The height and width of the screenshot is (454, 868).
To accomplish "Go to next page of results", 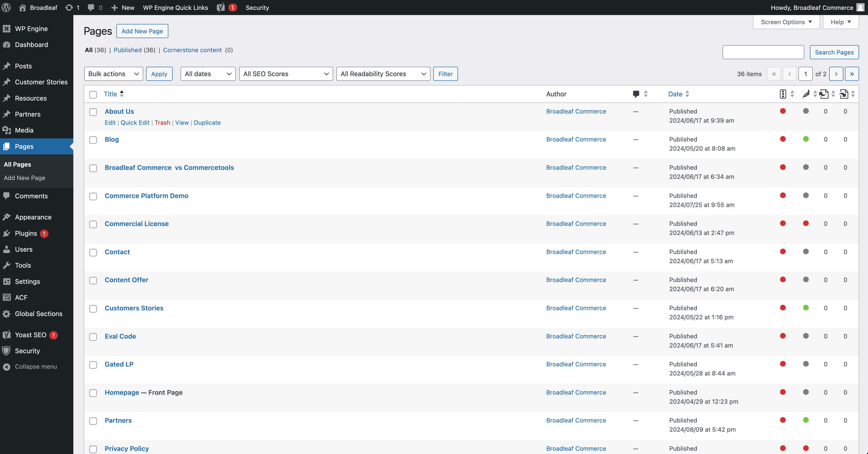I will tap(836, 74).
